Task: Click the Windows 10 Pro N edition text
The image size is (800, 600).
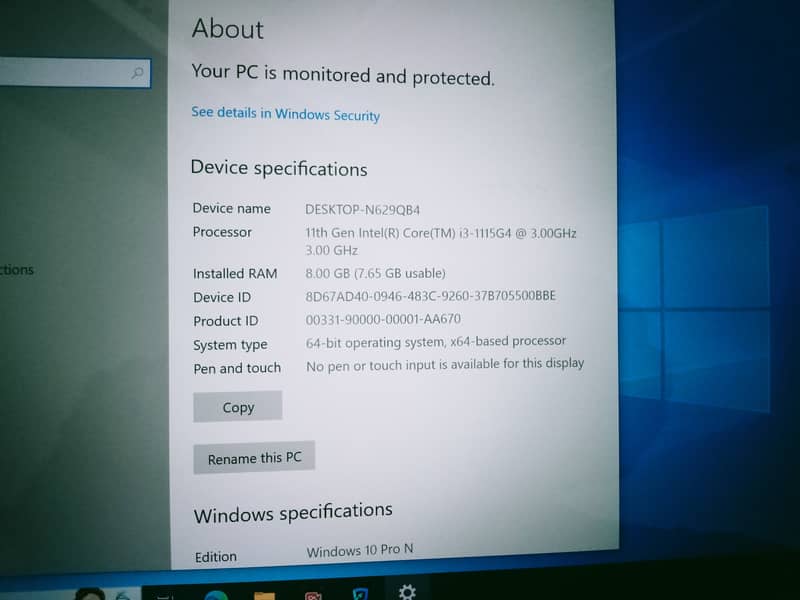Action: (x=360, y=551)
